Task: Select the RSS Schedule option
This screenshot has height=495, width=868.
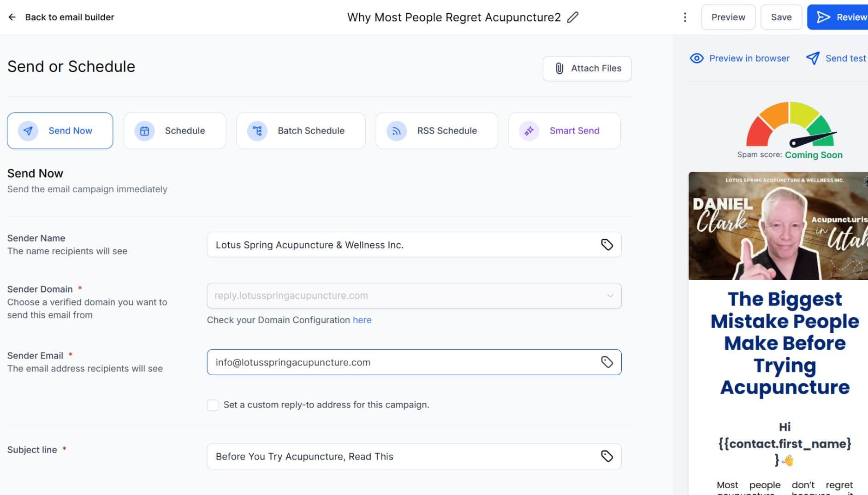Action: pos(436,131)
